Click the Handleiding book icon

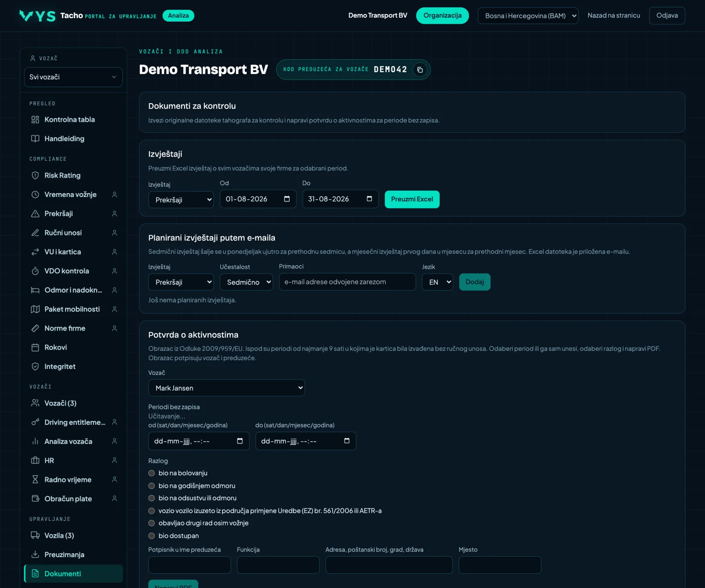[x=35, y=138]
